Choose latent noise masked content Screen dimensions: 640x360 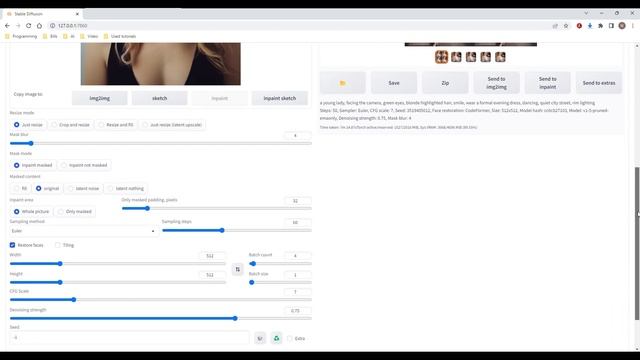point(83,188)
